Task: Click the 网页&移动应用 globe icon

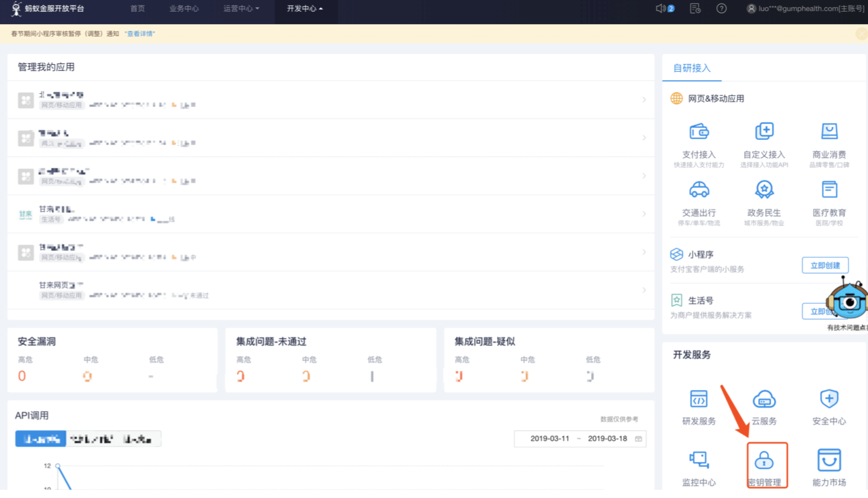Action: (x=677, y=99)
